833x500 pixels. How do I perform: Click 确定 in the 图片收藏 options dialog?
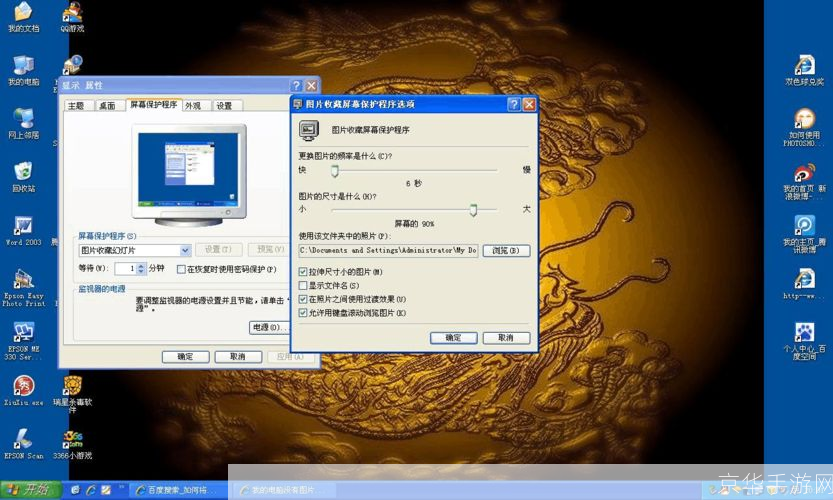pos(454,337)
